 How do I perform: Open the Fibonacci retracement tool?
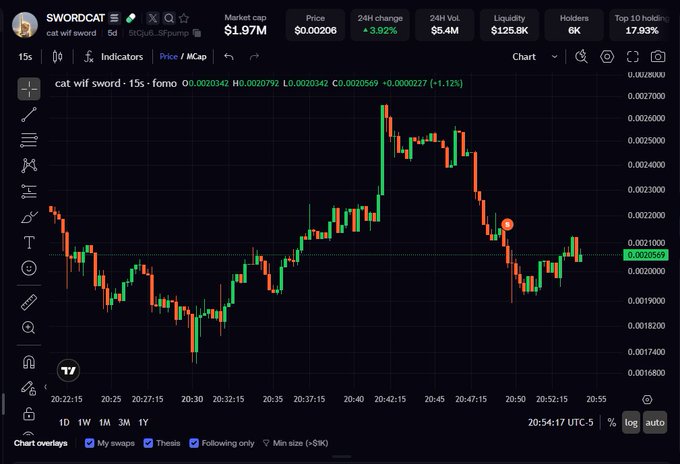coord(29,140)
